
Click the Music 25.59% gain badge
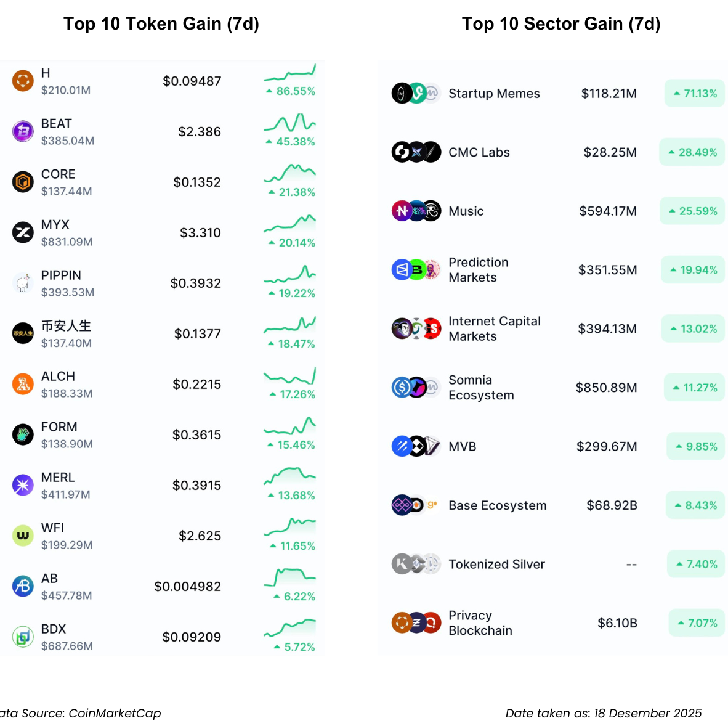click(693, 211)
